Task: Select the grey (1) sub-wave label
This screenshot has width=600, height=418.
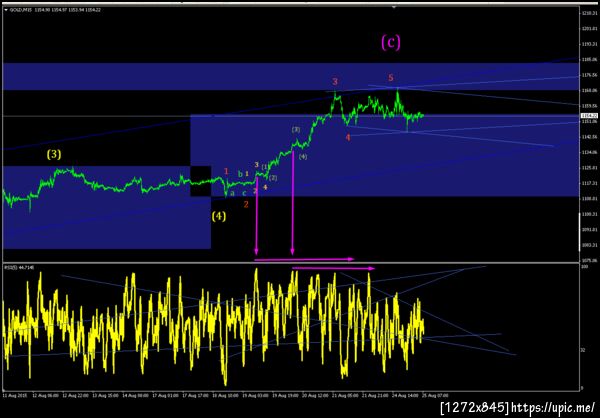Action: [265, 167]
